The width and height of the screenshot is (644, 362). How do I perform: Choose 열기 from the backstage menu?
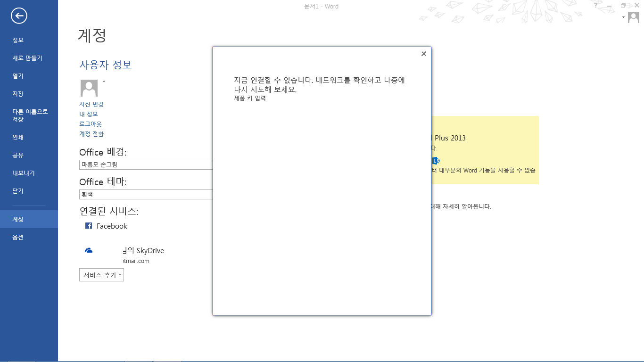coord(29,76)
